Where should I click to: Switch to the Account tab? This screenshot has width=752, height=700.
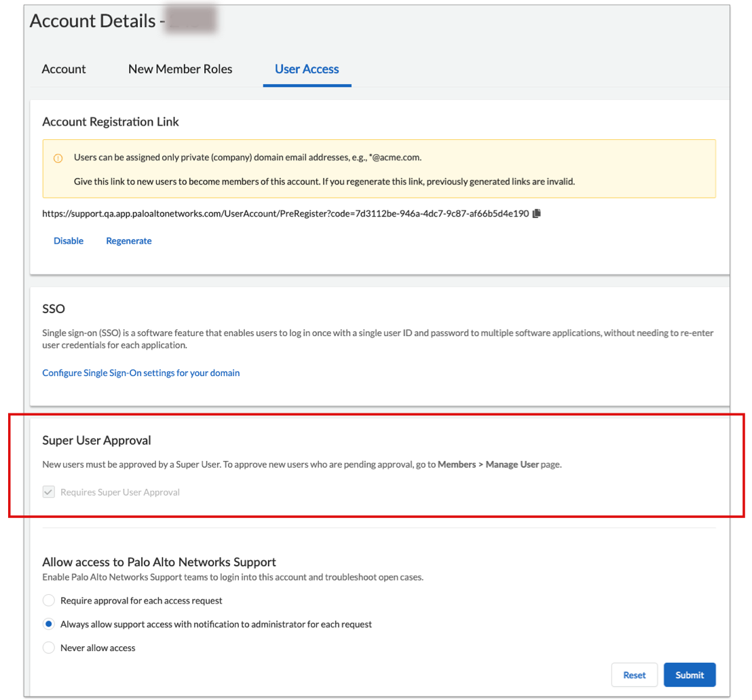click(x=64, y=69)
